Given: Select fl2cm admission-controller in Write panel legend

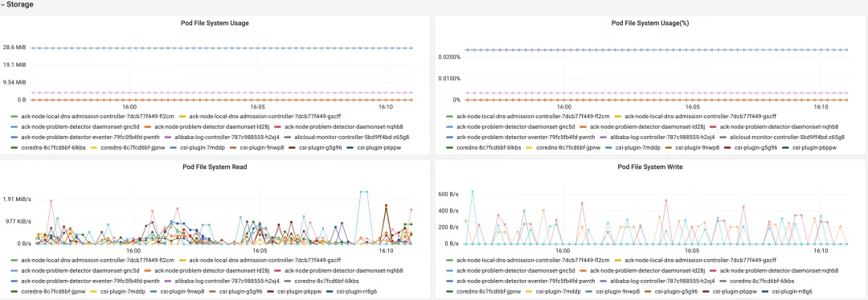Looking at the screenshot, I should point(533,260).
